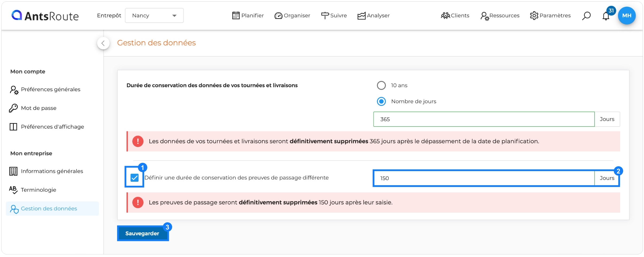This screenshot has width=644, height=257.
Task: Click the Durée de conservation des données label
Action: [212, 85]
